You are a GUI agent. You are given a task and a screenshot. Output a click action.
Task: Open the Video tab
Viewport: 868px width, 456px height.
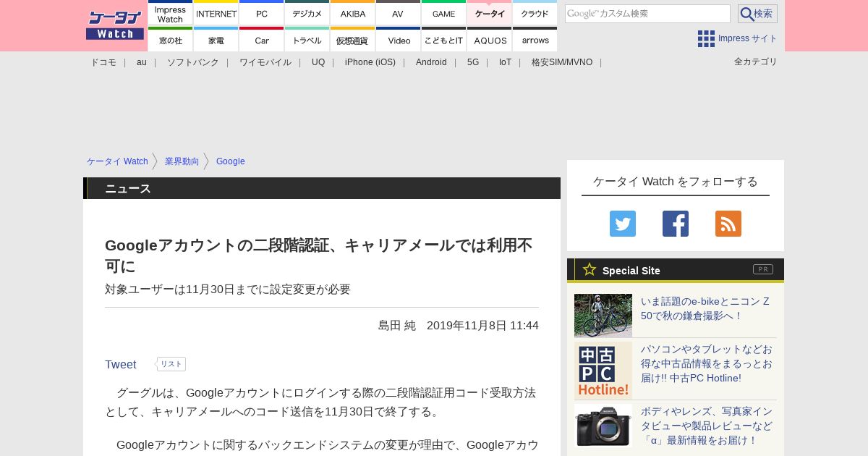[x=399, y=40]
